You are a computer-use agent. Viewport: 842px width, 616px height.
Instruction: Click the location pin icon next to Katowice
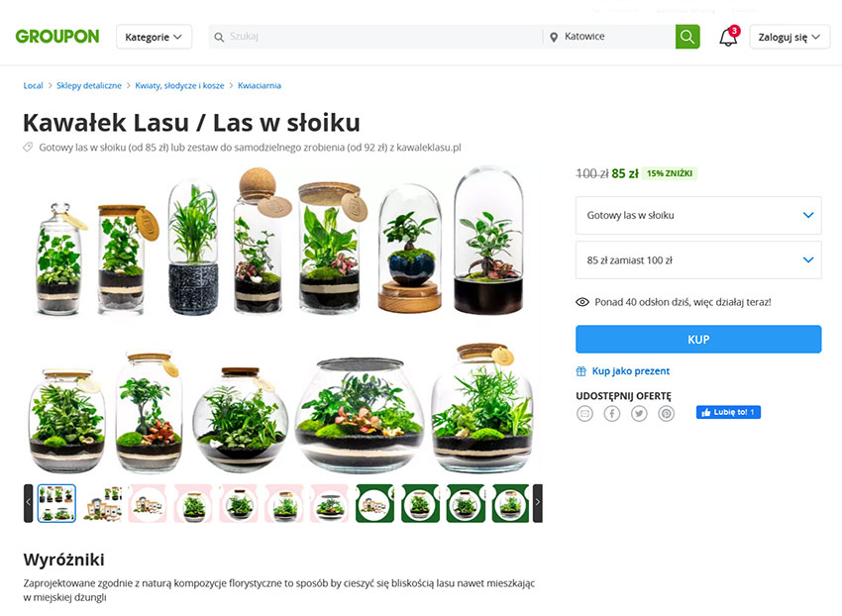click(x=554, y=37)
